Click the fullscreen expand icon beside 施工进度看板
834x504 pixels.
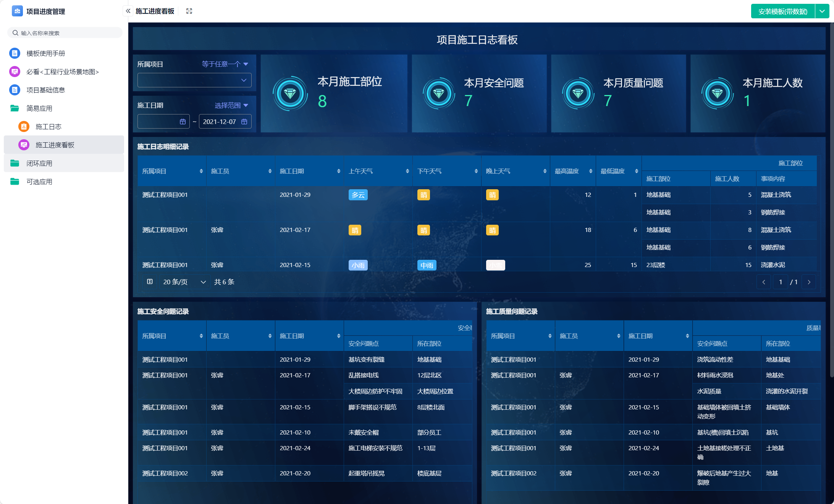click(x=189, y=11)
